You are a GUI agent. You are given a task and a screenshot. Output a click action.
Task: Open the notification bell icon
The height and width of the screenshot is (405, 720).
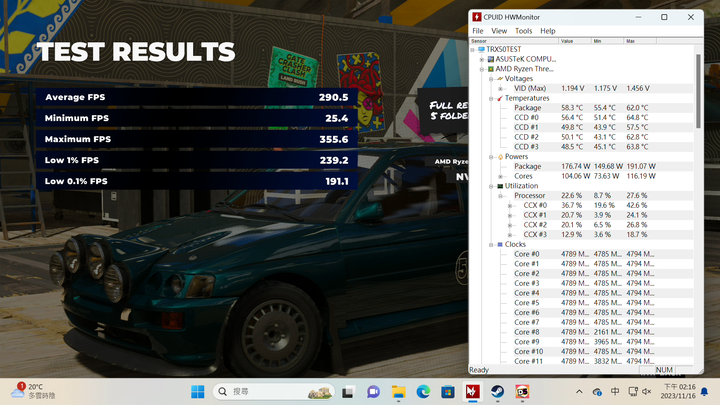pos(704,392)
